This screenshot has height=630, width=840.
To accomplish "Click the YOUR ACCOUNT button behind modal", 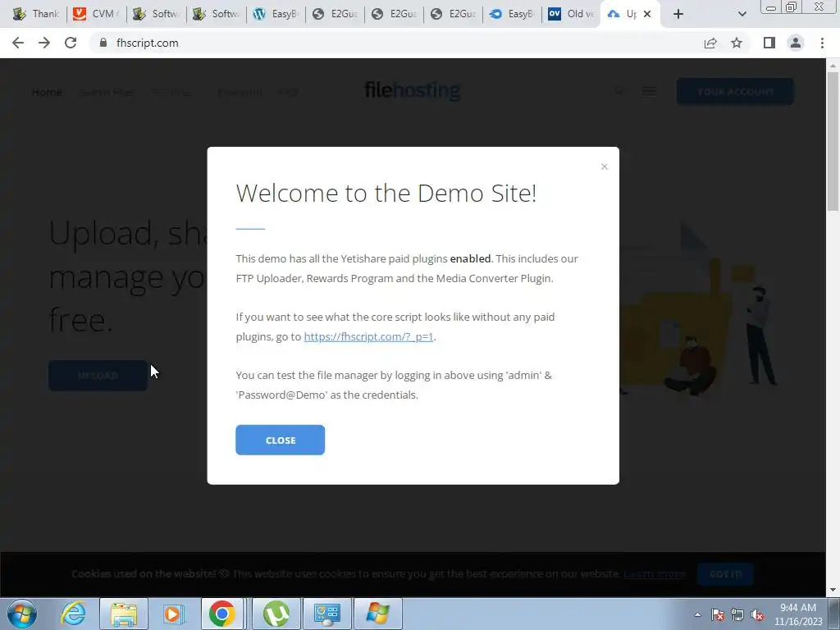I will 735,92.
